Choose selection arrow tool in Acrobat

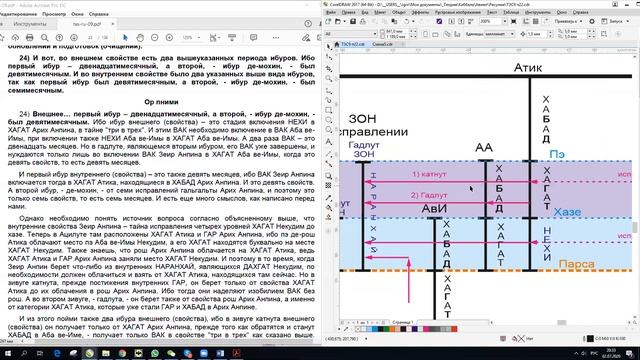[125, 38]
